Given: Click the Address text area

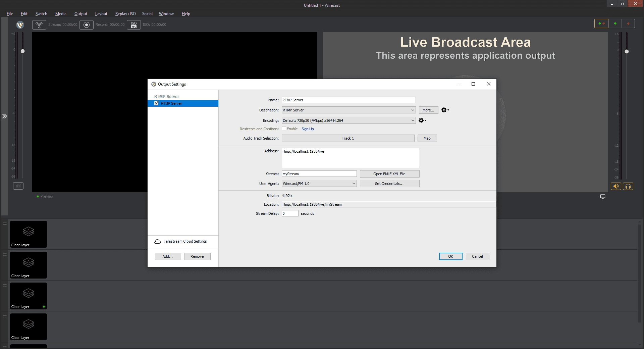Looking at the screenshot, I should (351, 158).
